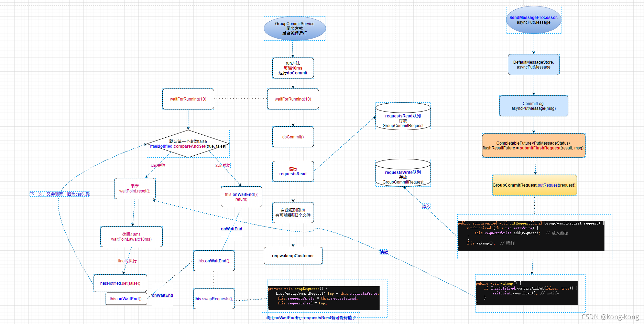The height and width of the screenshot is (324, 644).
Task: Select 'public void wakeup()' code line
Action: [x=498, y=283]
